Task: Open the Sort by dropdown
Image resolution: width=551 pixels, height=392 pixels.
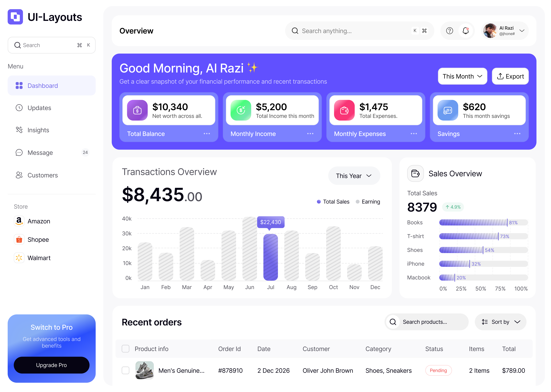Action: 500,322
